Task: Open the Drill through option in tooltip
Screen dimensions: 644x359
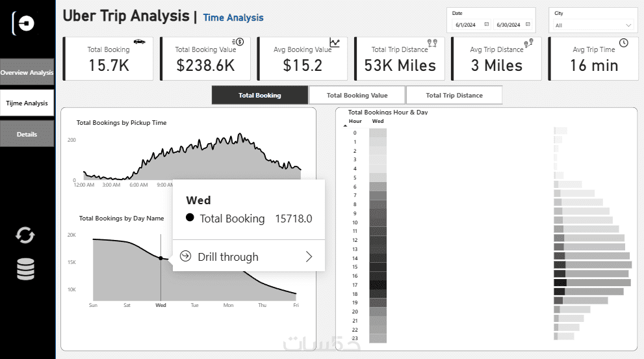Action: pos(227,257)
